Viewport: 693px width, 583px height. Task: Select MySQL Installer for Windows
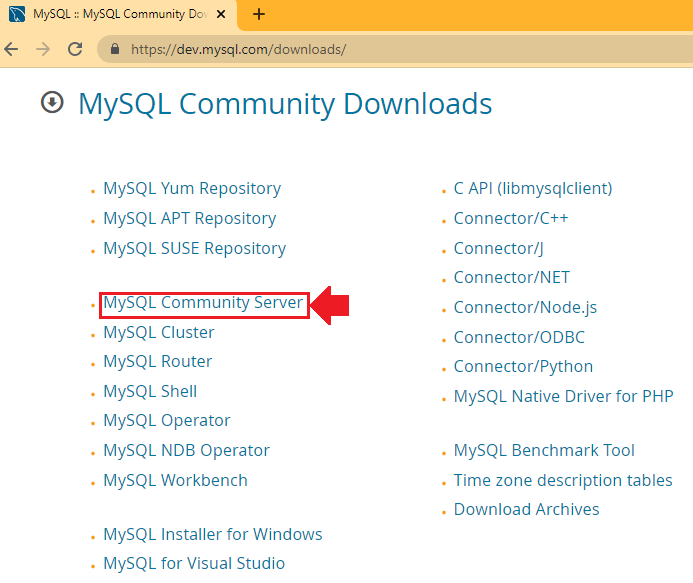pyautogui.click(x=212, y=534)
